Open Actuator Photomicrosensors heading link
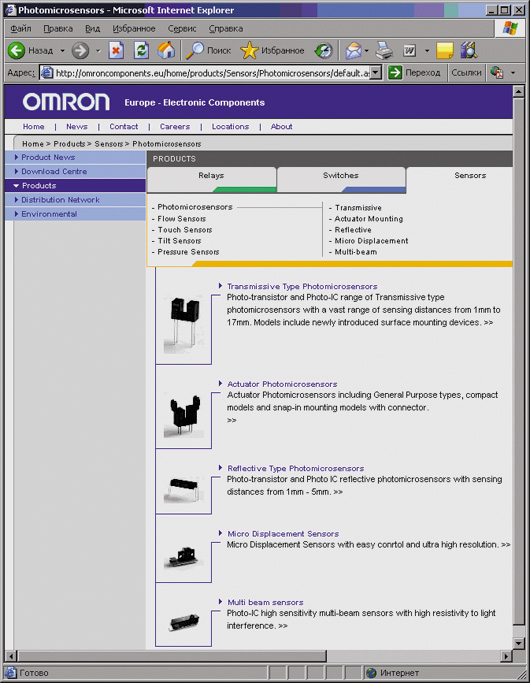 282,384
